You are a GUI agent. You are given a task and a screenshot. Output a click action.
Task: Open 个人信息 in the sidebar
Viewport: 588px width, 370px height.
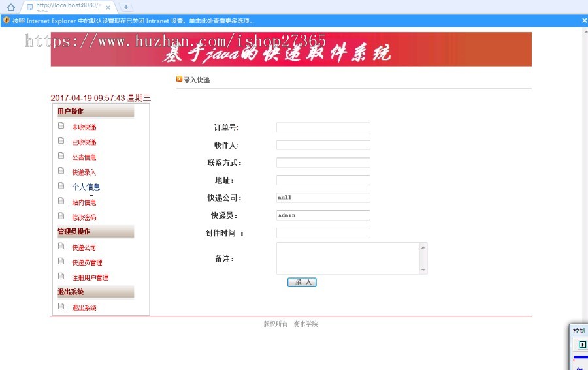[86, 187]
